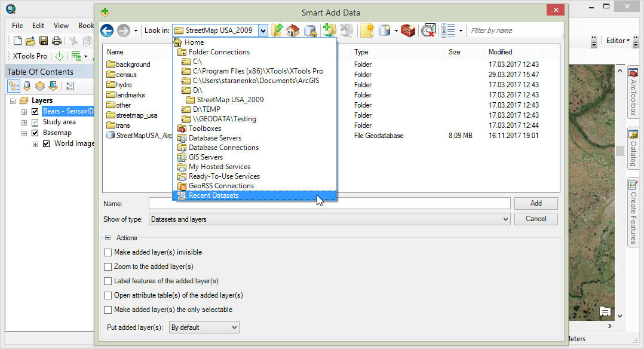Toggle World Imagery layer checkbox
The image size is (644, 349).
(x=47, y=143)
